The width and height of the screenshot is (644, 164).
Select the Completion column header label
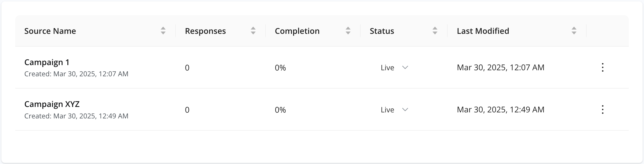[x=297, y=31]
